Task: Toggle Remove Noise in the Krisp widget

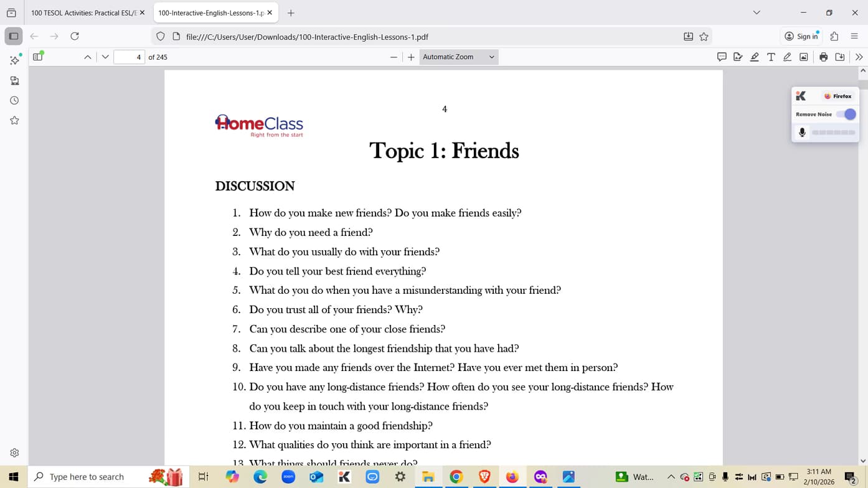Action: pos(848,114)
